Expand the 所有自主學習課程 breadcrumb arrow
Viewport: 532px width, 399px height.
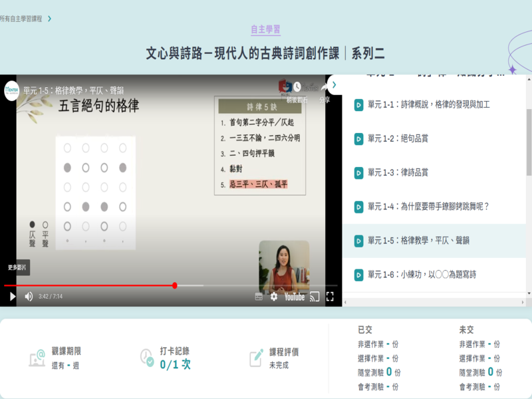tap(49, 19)
